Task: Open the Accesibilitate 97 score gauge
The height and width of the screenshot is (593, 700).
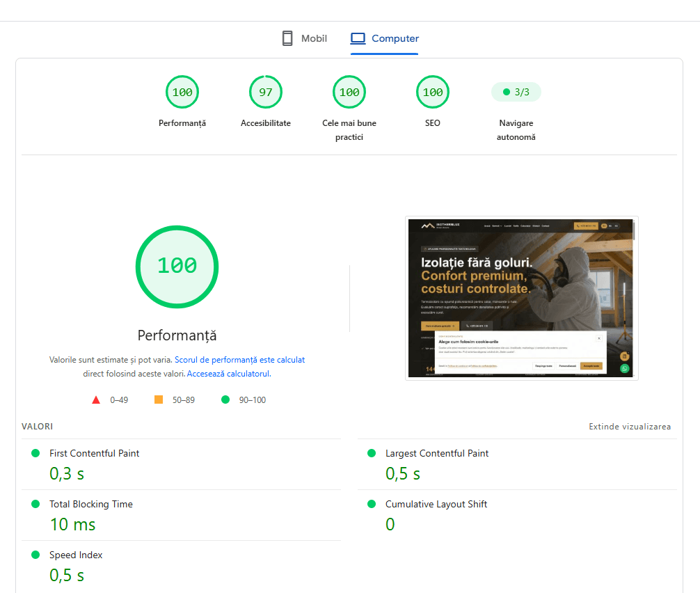Action: (x=266, y=92)
